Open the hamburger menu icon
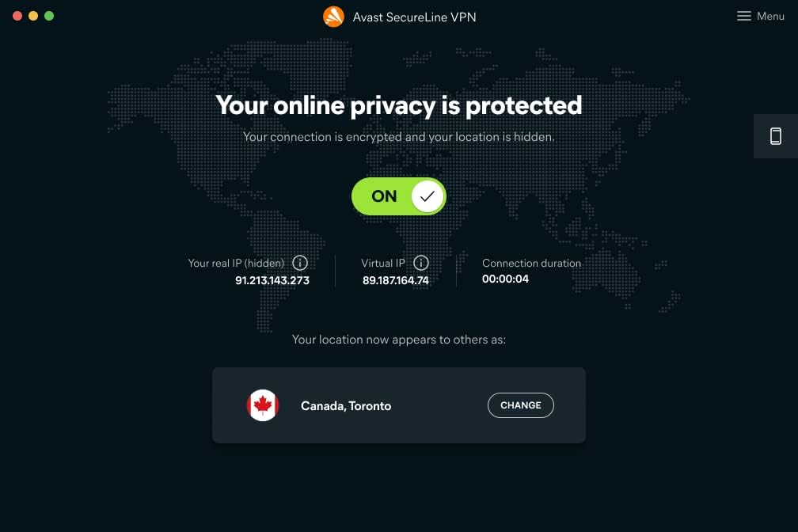The width and height of the screenshot is (798, 532). point(743,17)
